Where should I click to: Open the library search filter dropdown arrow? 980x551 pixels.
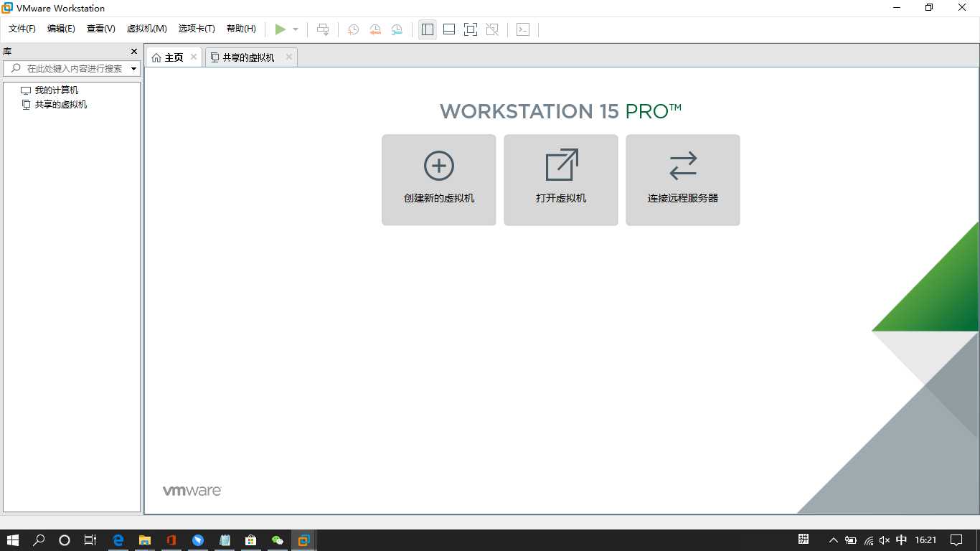pos(134,69)
